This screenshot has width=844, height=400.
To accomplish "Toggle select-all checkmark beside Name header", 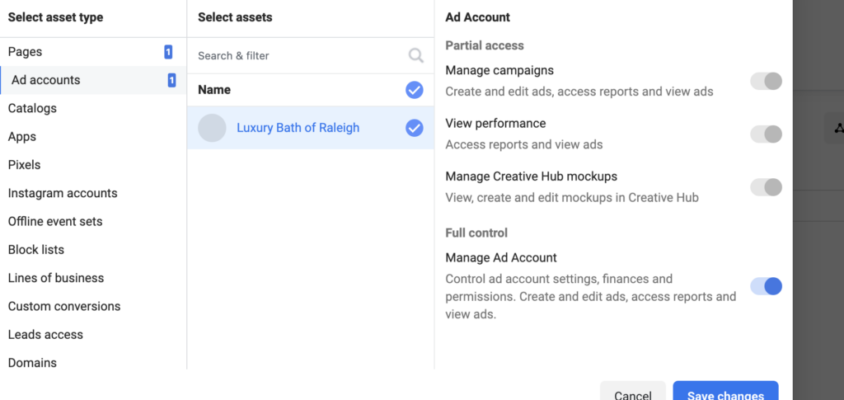I will (x=414, y=90).
